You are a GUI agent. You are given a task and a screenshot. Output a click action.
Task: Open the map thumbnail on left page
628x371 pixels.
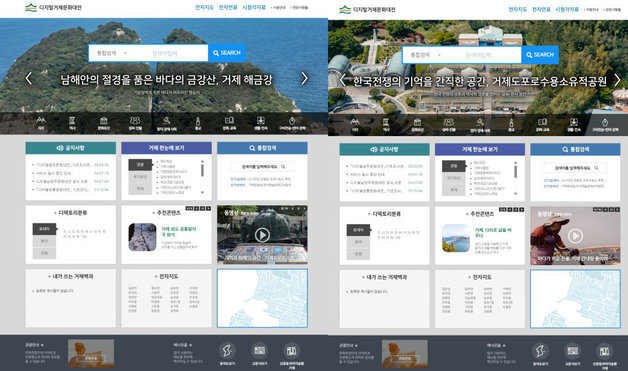pyautogui.click(x=262, y=298)
